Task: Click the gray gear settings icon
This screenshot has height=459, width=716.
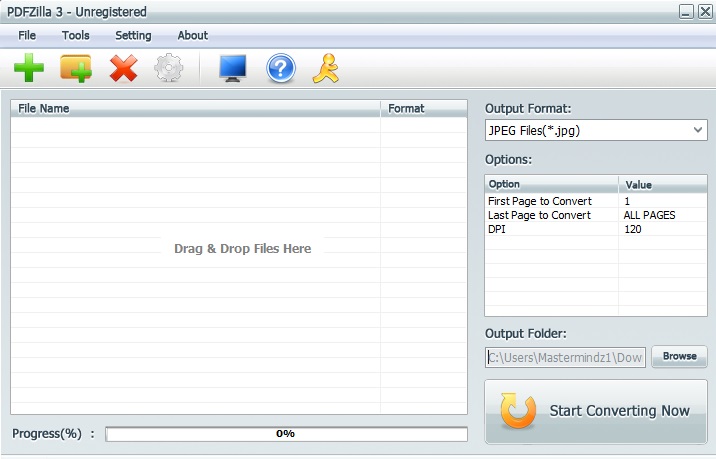Action: pyautogui.click(x=168, y=69)
